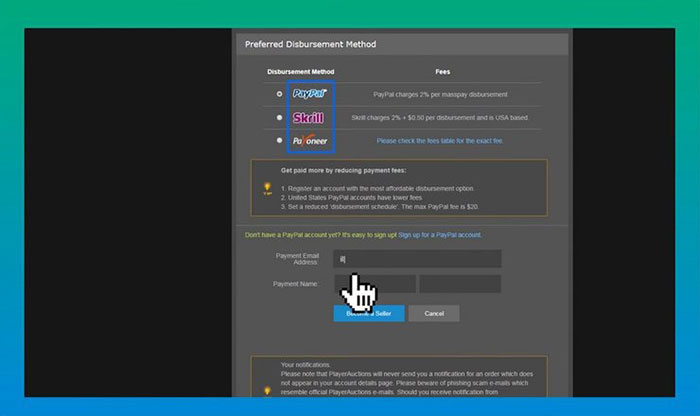700x416 pixels.
Task: Pick the Payoneer radio button
Action: click(x=279, y=140)
